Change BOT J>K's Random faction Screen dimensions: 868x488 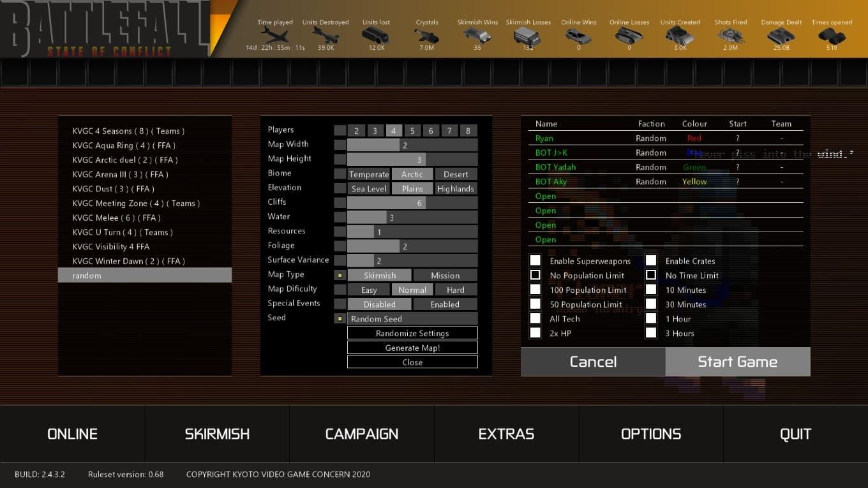tap(651, 152)
